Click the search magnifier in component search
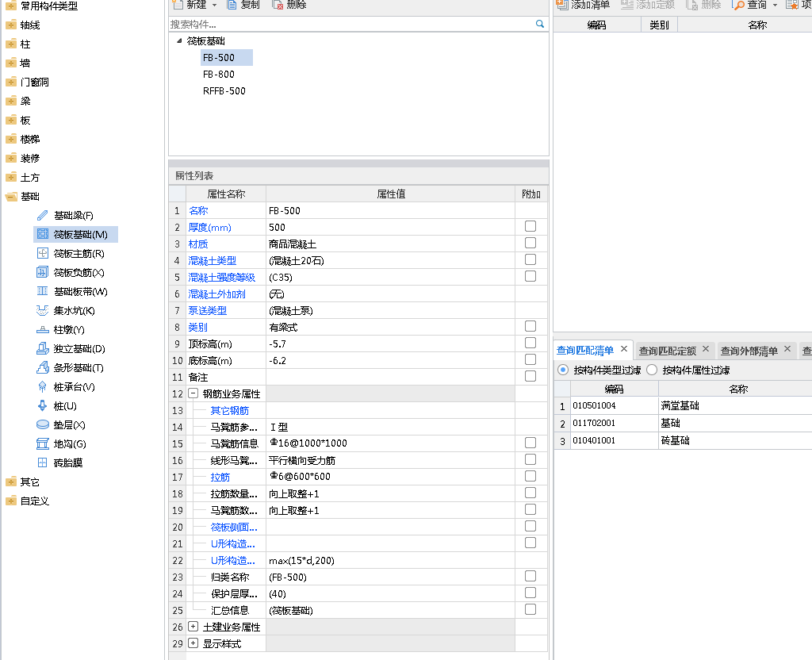Image resolution: width=812 pixels, height=660 pixels. point(539,24)
